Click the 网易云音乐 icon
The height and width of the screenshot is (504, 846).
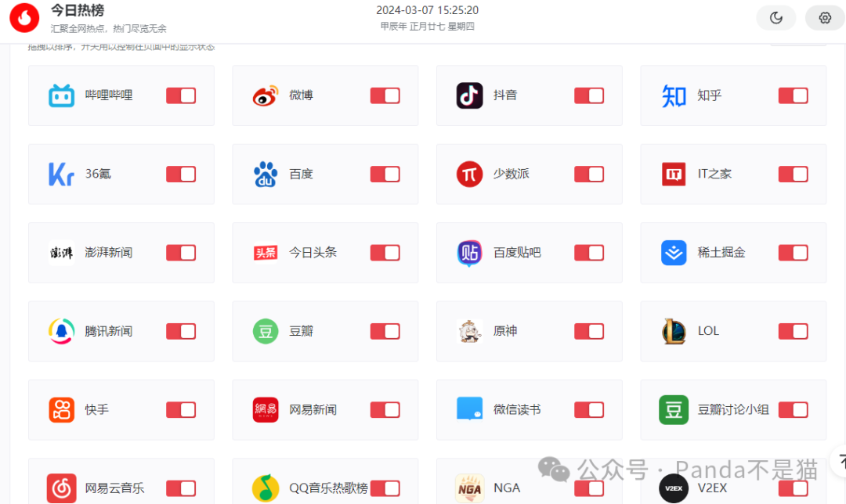click(x=62, y=488)
